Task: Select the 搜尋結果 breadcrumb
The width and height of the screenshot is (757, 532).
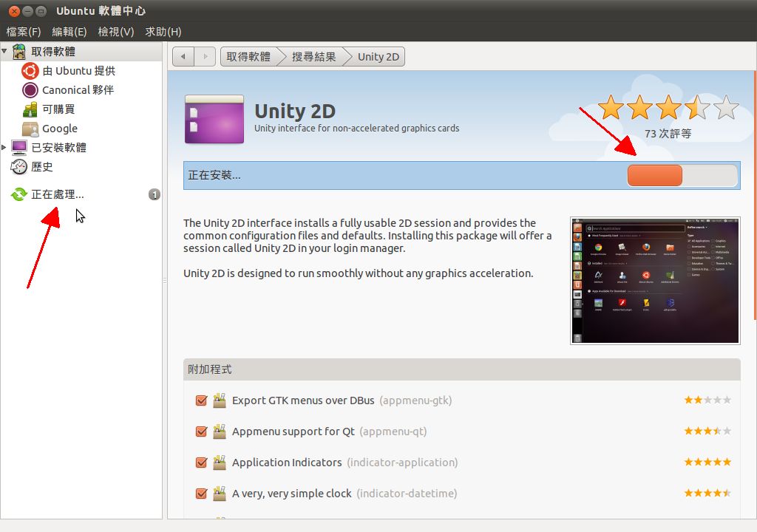Action: [313, 56]
